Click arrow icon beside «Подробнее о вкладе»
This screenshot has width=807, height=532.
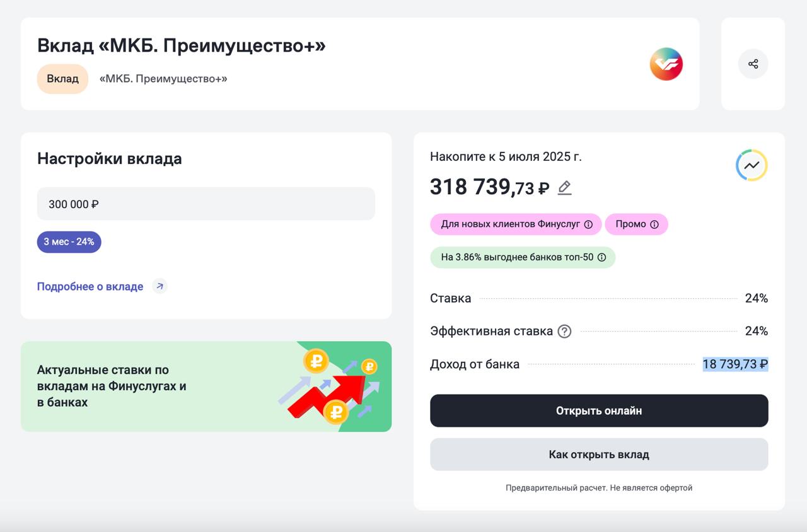coord(160,286)
